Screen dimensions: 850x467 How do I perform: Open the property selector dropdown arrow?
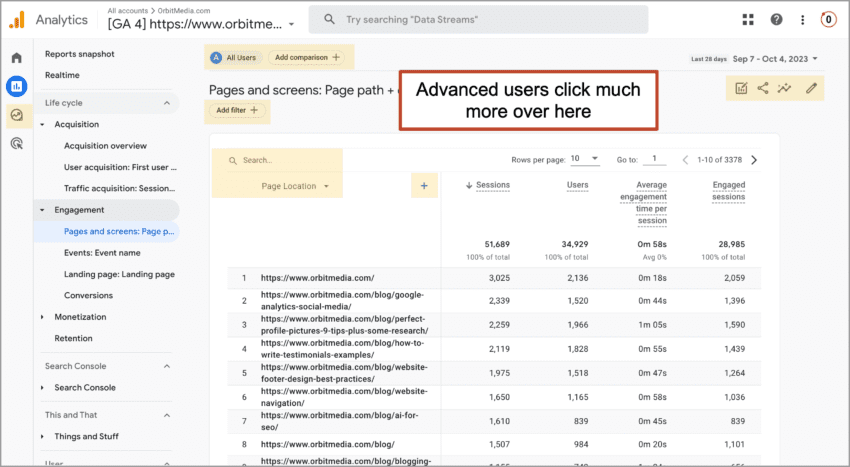[292, 24]
